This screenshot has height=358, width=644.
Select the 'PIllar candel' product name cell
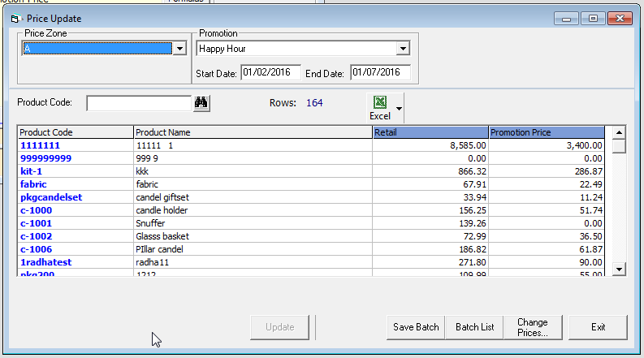pyautogui.click(x=253, y=249)
